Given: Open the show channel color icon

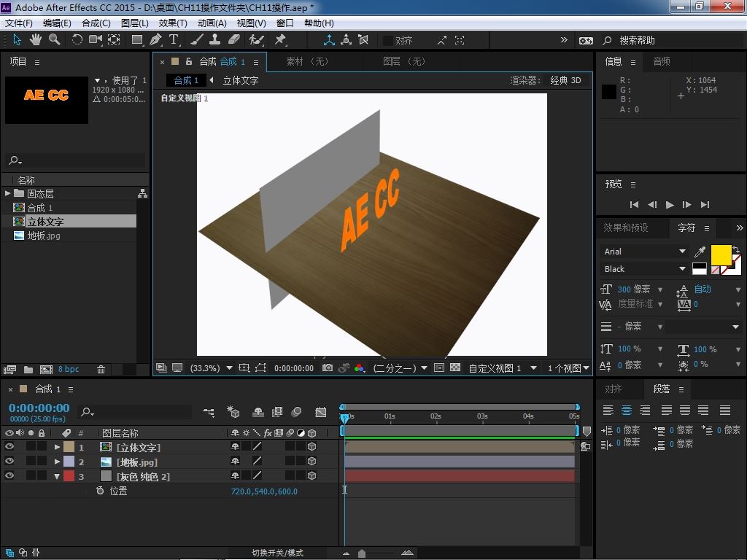Looking at the screenshot, I should (x=359, y=367).
